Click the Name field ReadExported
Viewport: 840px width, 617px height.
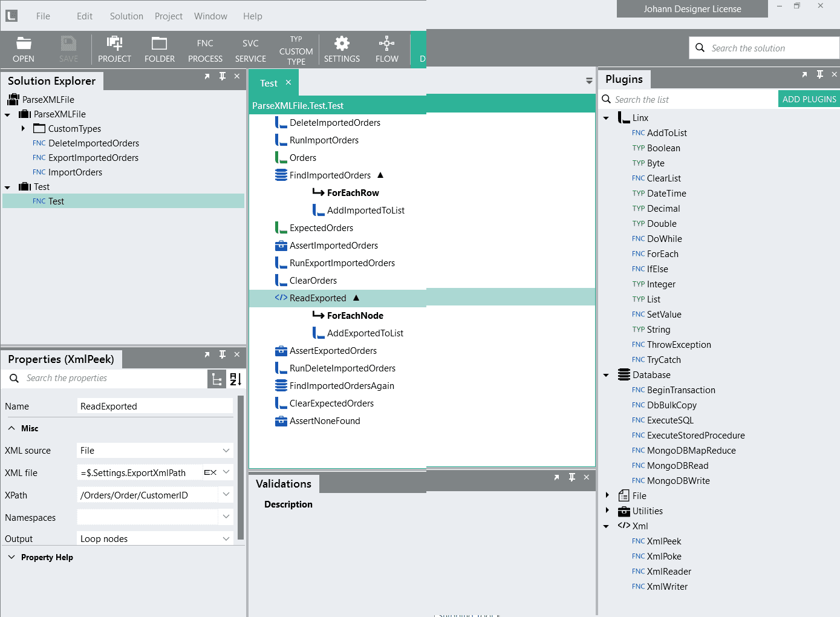pos(155,406)
